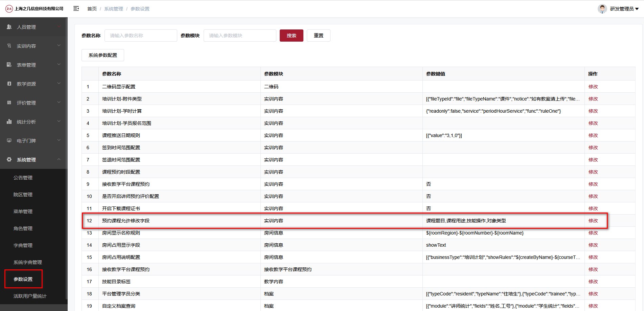Click 修改 for 预约课程允许修改字段
644x311 pixels.
593,221
